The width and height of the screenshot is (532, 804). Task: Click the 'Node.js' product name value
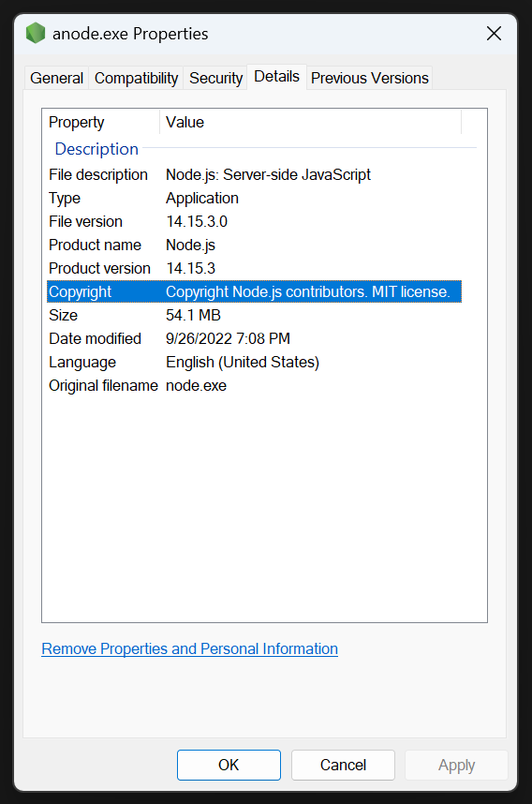(x=190, y=246)
